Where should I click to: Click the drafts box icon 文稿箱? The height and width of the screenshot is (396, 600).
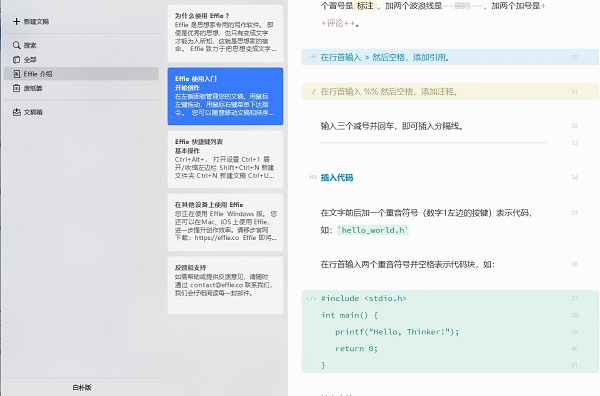pos(16,112)
